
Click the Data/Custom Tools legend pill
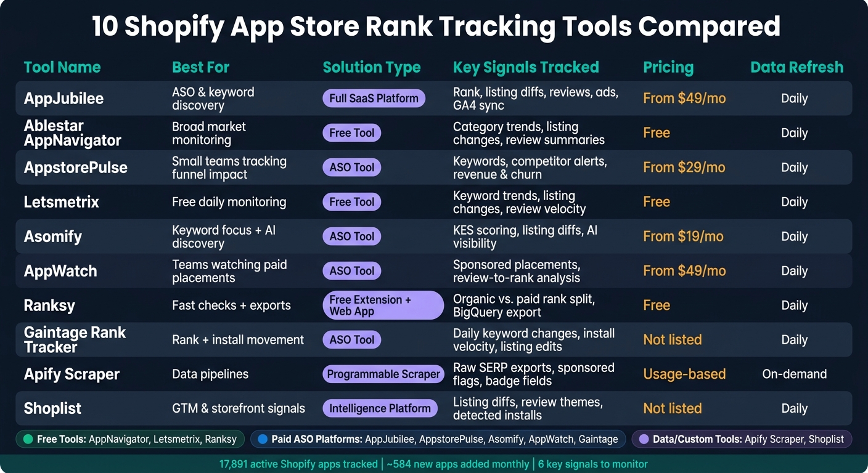742,439
